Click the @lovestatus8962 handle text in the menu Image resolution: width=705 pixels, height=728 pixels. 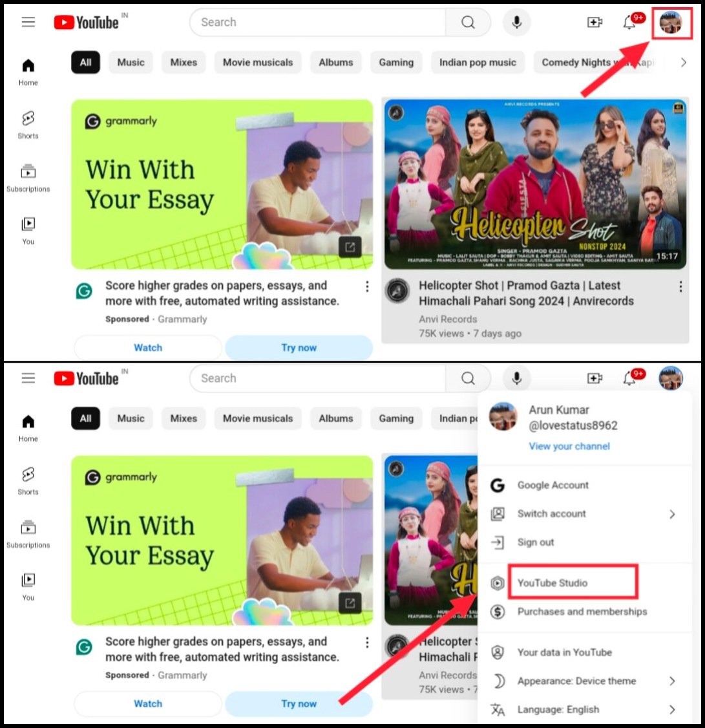click(573, 425)
